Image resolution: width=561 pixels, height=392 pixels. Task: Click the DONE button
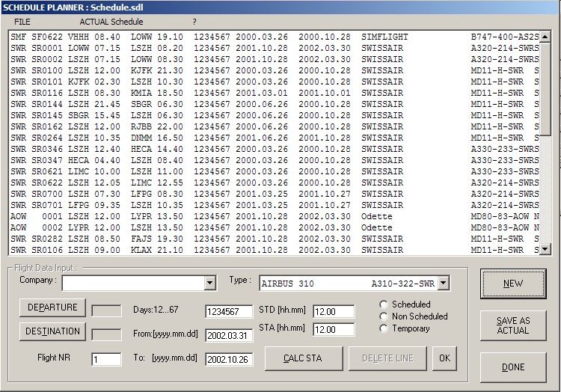click(x=513, y=367)
